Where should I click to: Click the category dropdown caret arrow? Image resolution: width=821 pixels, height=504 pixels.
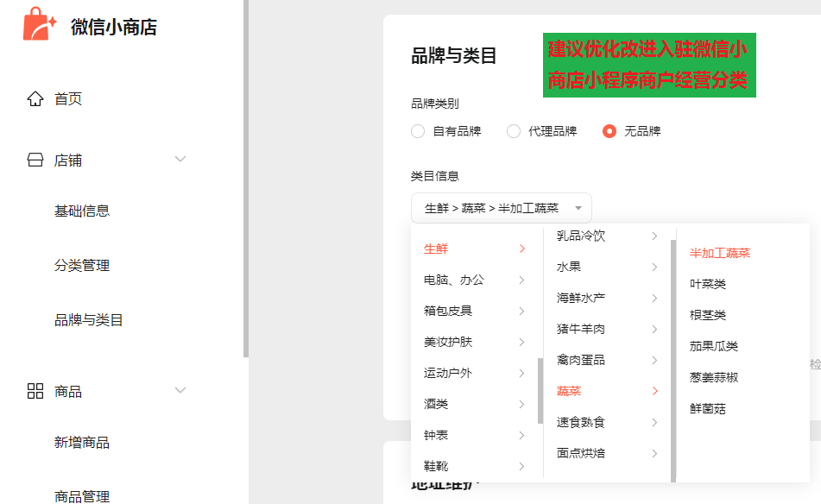click(578, 208)
